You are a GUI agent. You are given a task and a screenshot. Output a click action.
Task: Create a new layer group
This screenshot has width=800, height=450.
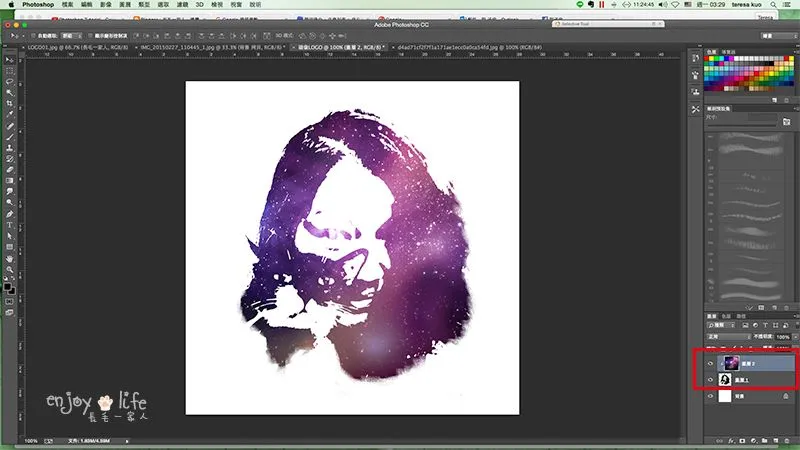tap(764, 440)
